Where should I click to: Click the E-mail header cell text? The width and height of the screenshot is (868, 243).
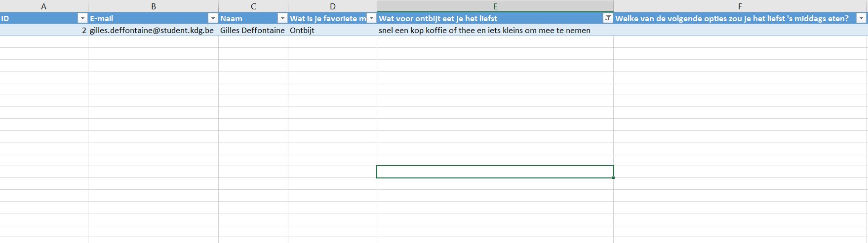102,18
